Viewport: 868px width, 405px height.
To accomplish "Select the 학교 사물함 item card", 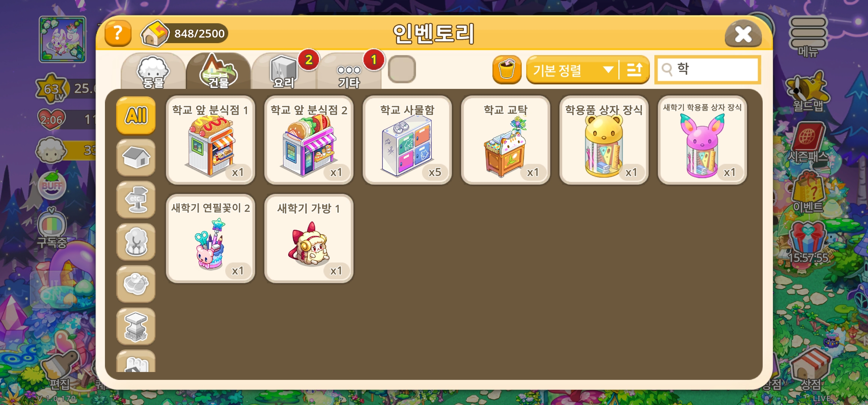I will 407,140.
